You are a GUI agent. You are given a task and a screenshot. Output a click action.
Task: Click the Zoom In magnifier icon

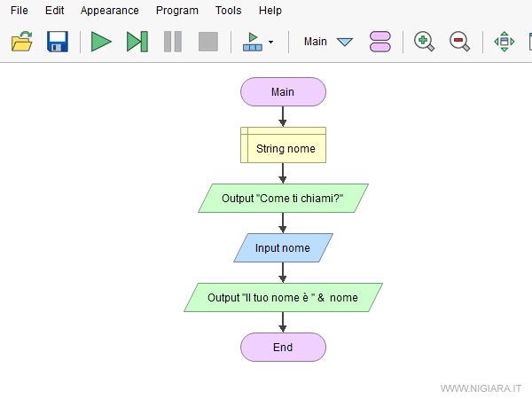[425, 41]
